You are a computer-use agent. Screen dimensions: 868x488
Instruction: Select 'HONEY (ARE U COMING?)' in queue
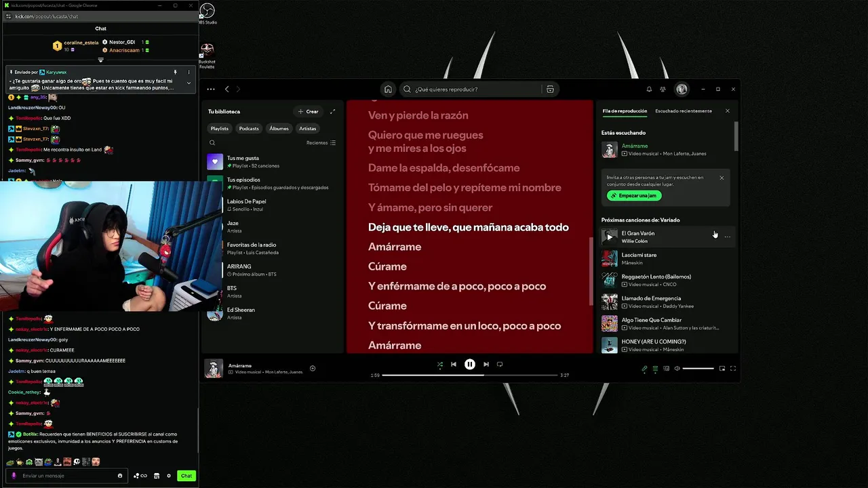(667, 345)
